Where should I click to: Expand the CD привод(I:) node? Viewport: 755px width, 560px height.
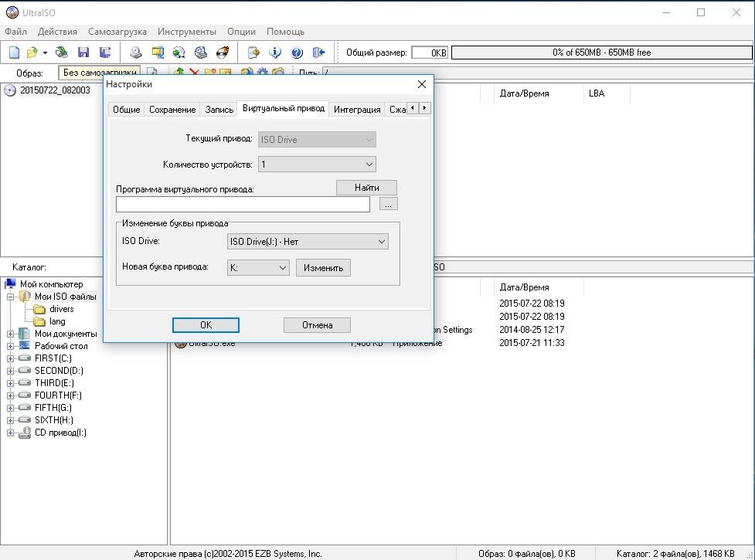10,433
